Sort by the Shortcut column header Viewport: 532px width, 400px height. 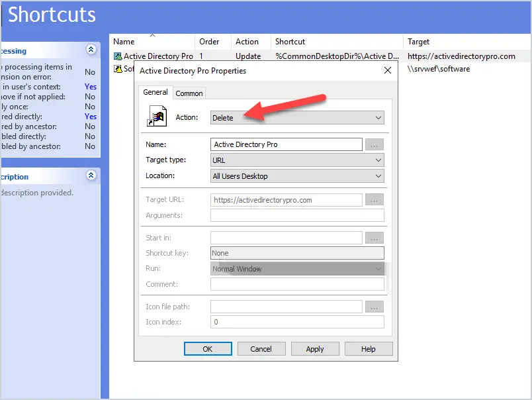coord(337,42)
